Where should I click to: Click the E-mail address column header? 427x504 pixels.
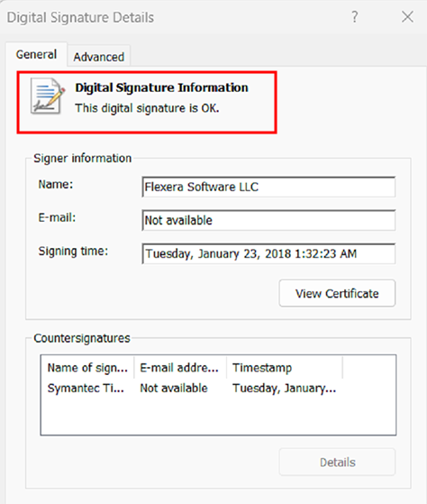(x=180, y=368)
